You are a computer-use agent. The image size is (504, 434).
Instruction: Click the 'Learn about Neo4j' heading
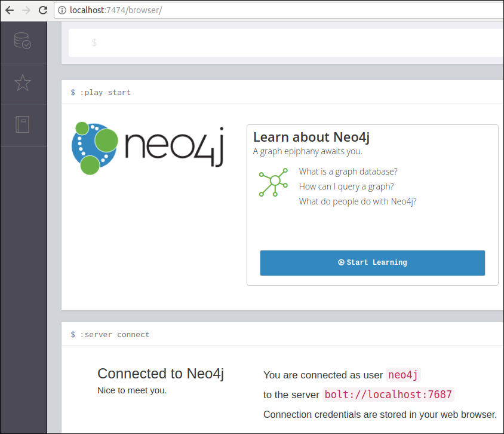(x=311, y=137)
